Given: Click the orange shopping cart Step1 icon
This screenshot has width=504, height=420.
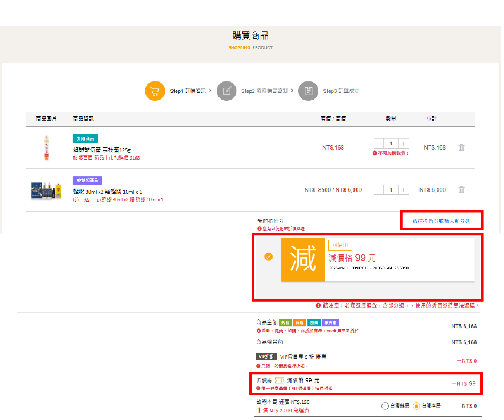Looking at the screenshot, I should click(155, 91).
